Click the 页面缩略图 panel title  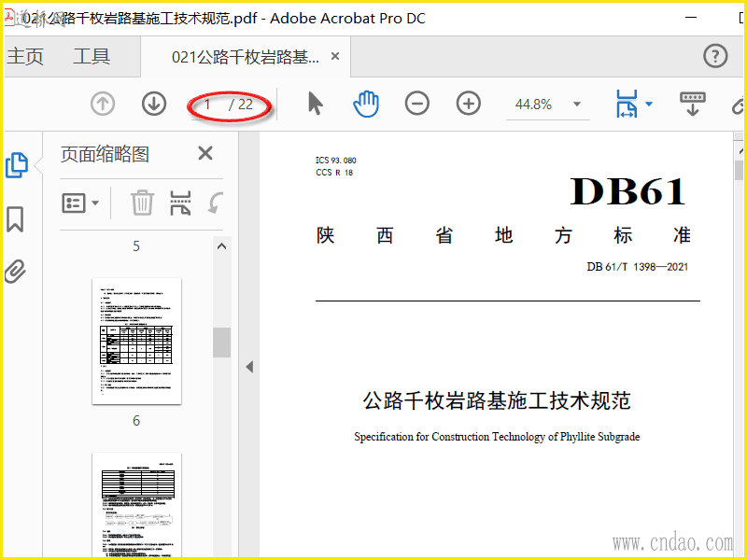[105, 154]
